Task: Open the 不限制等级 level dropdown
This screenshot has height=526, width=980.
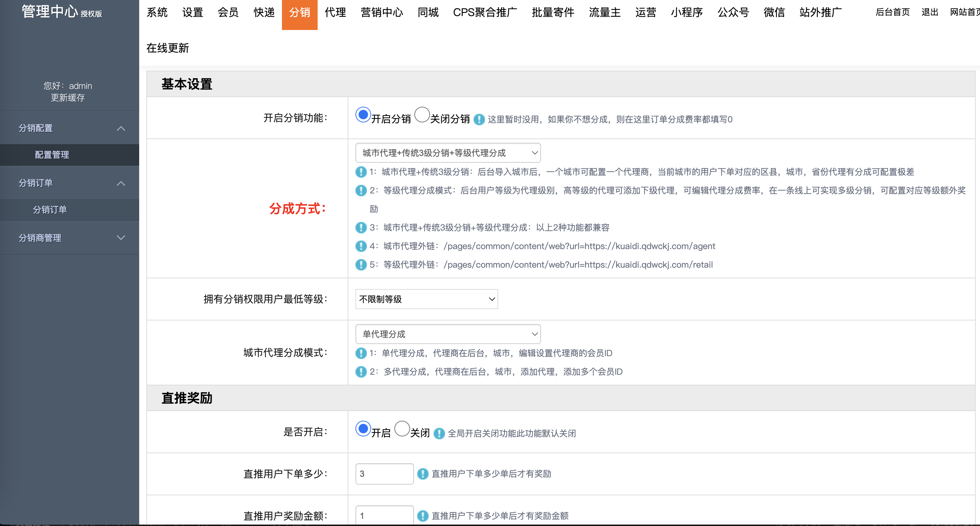Action: [x=426, y=299]
